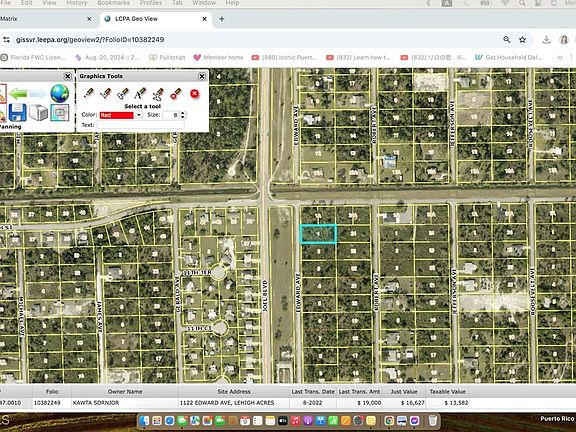
Task: Select the line drawing pencil tool
Action: (106, 93)
